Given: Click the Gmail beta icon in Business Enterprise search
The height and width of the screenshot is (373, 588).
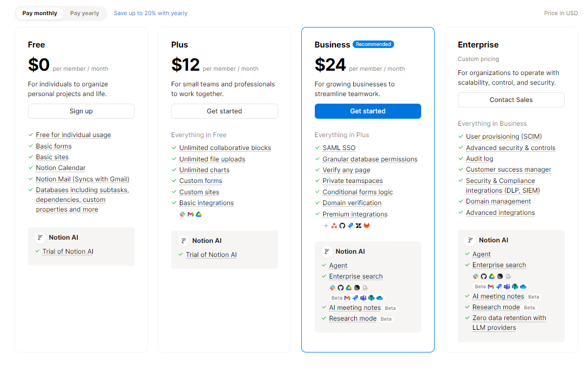Looking at the screenshot, I should click(347, 298).
